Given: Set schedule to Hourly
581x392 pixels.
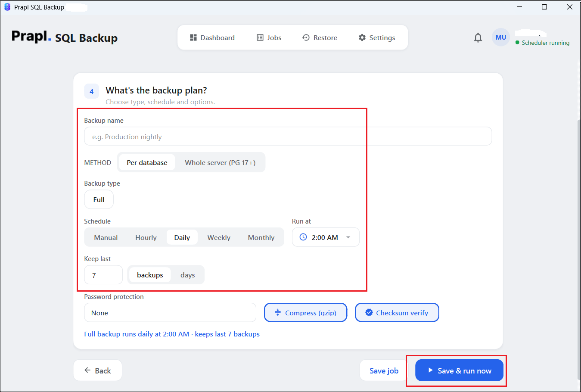Looking at the screenshot, I should (146, 238).
